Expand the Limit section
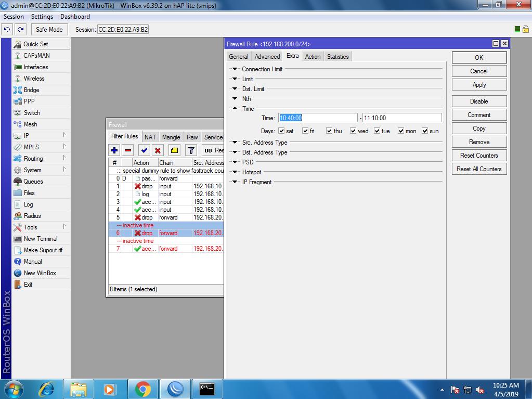532x399 pixels. [x=235, y=79]
